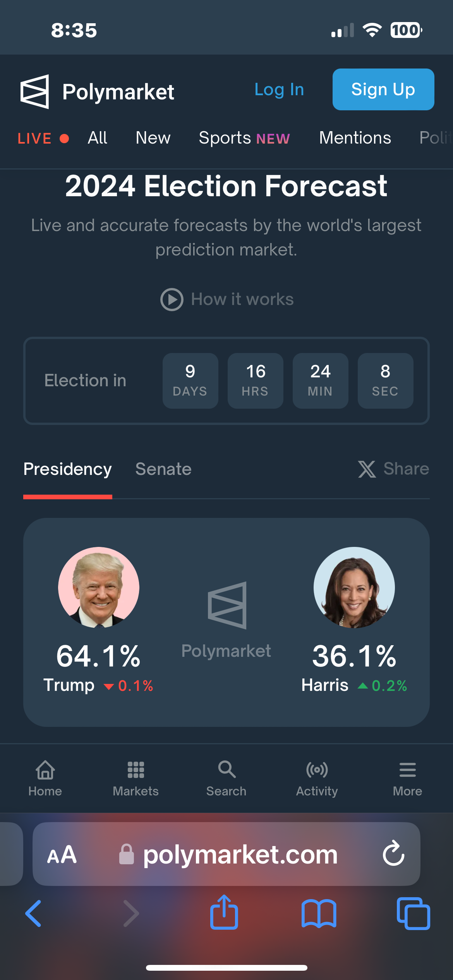This screenshot has height=980, width=453.
Task: Tap the polymarket.com address field
Action: 240,855
